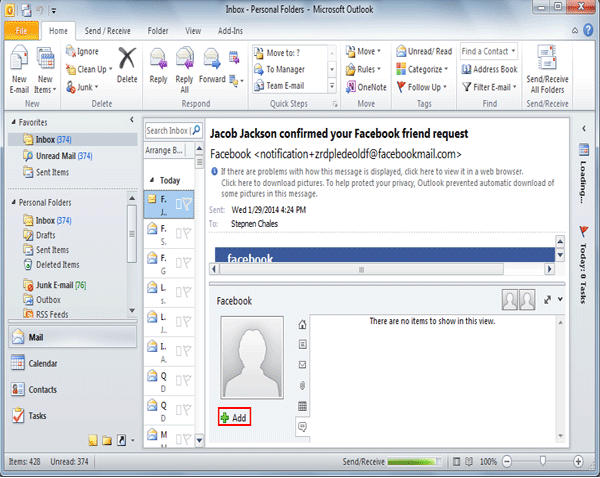Open the Address Book

(x=489, y=69)
